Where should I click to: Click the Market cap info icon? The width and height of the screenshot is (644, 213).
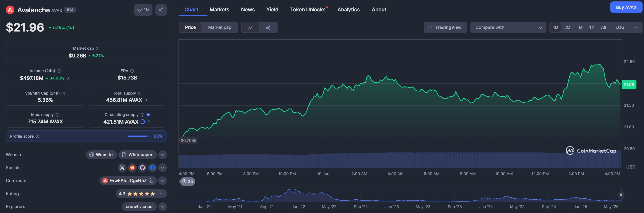click(98, 49)
